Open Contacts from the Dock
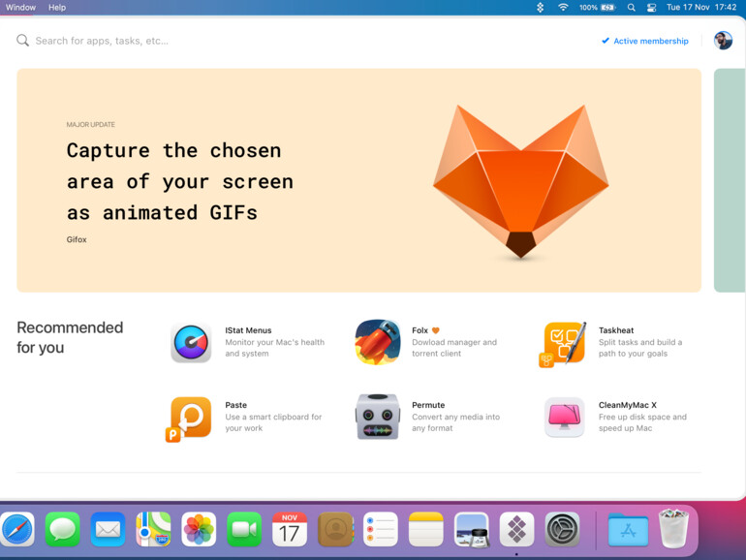This screenshot has height=560, width=746. click(335, 529)
